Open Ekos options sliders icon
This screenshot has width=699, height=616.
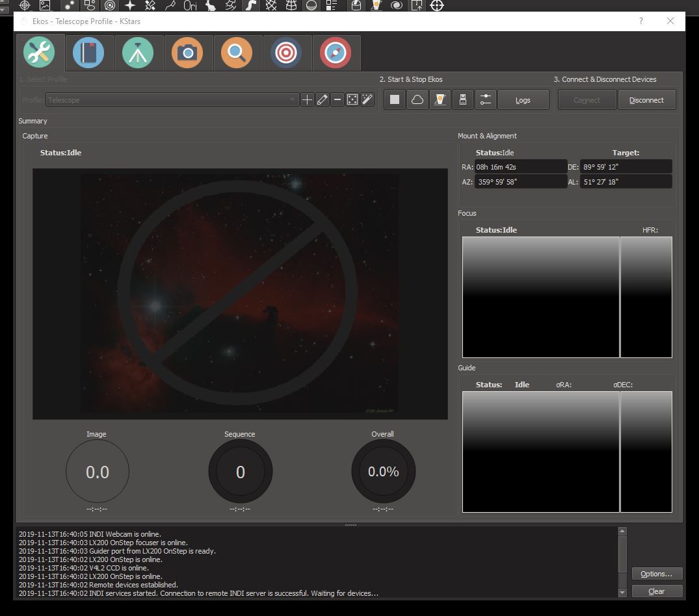click(486, 100)
